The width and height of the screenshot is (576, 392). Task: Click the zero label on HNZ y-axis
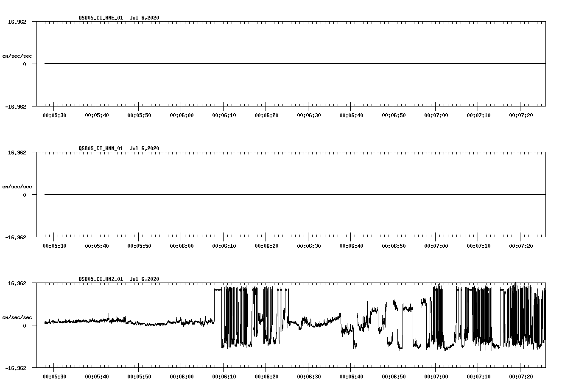25,326
